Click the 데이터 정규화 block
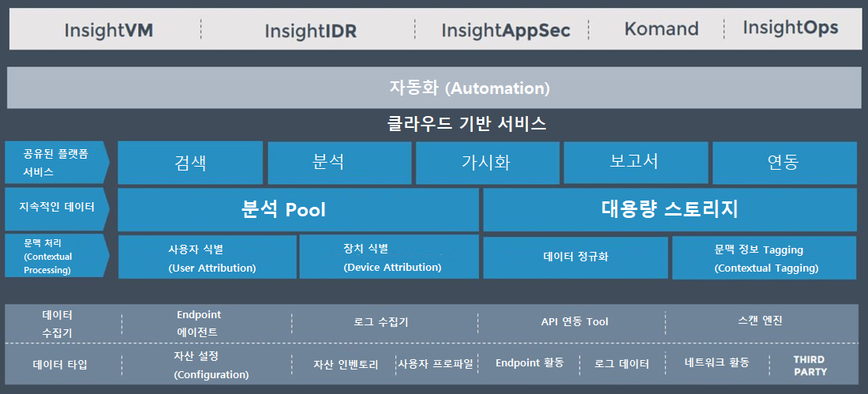Image resolution: width=868 pixels, height=394 pixels. point(576,257)
